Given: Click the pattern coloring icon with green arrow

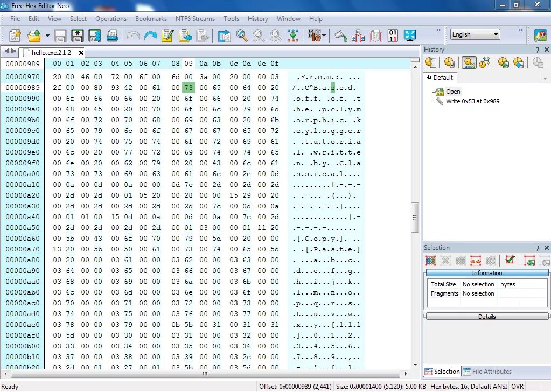Looking at the screenshot, I should pos(293,36).
